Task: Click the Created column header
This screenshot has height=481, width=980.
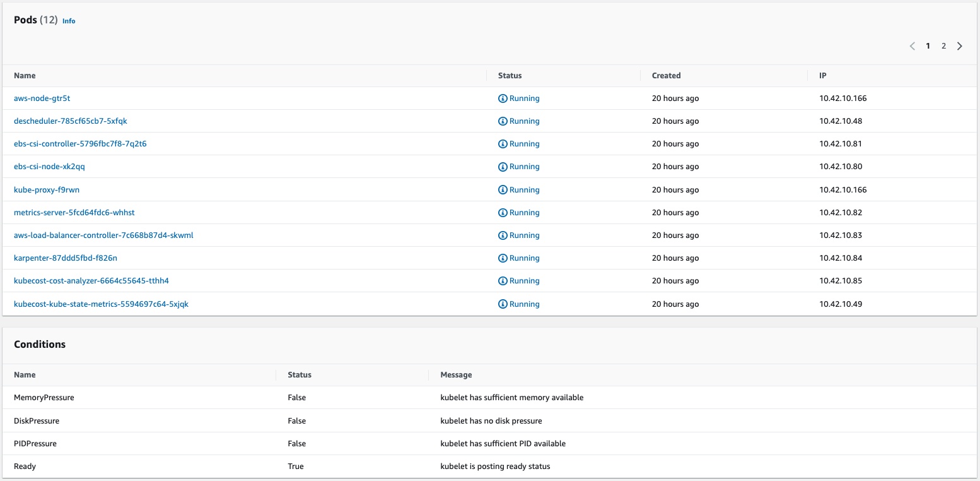Action: click(x=666, y=76)
